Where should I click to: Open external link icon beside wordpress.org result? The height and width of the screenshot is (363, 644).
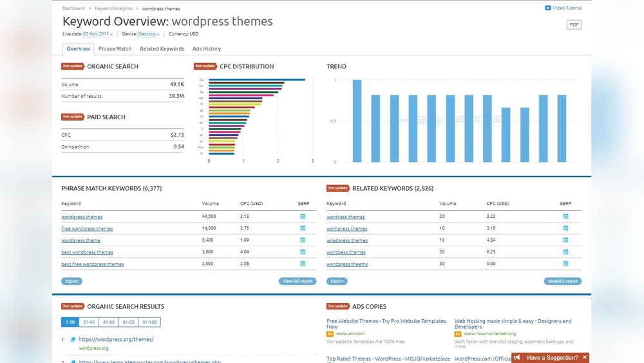pyautogui.click(x=73, y=340)
